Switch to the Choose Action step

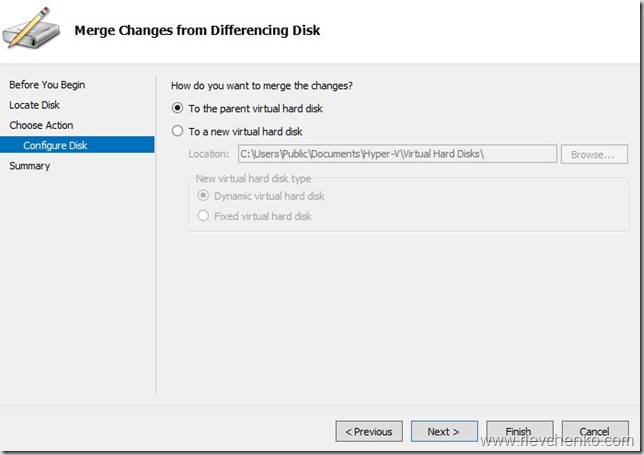pyautogui.click(x=41, y=125)
